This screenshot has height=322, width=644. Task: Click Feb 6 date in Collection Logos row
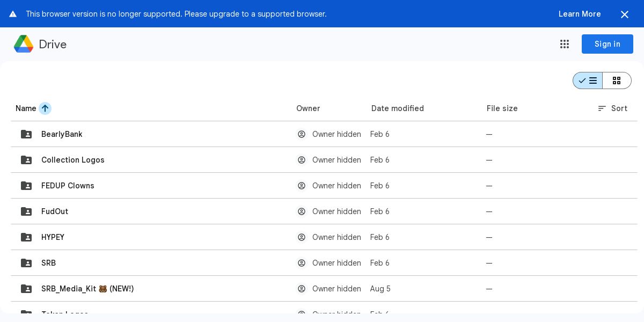pos(380,160)
